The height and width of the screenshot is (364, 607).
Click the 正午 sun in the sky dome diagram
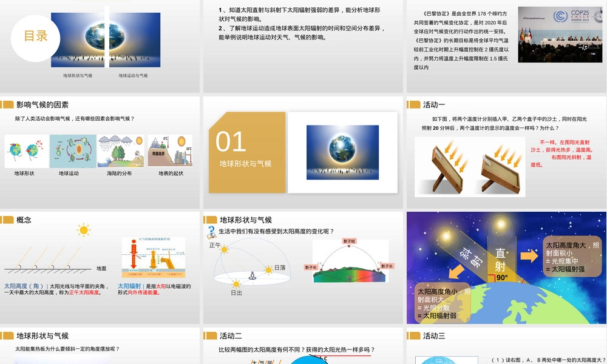pos(224,249)
